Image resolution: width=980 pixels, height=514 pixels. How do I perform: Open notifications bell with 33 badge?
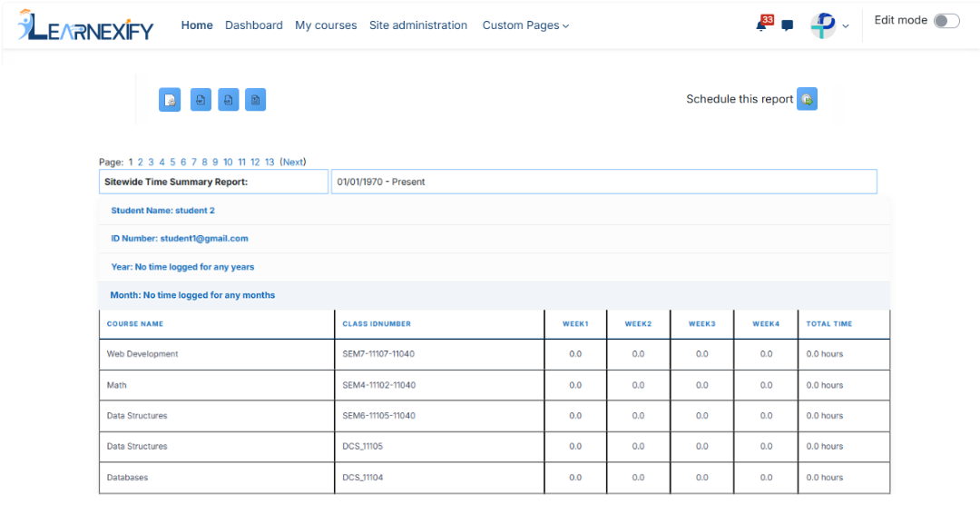click(763, 24)
